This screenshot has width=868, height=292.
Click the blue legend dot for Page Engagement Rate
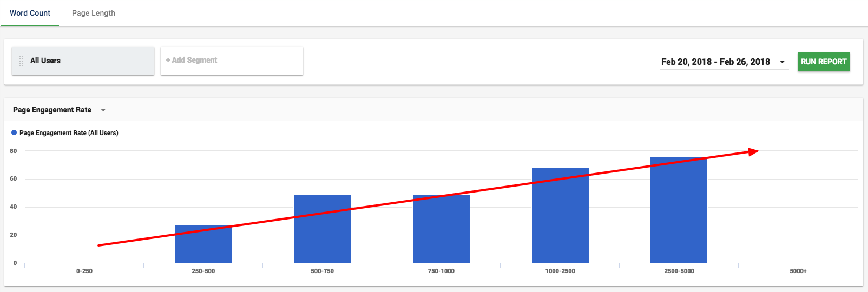[x=14, y=132]
